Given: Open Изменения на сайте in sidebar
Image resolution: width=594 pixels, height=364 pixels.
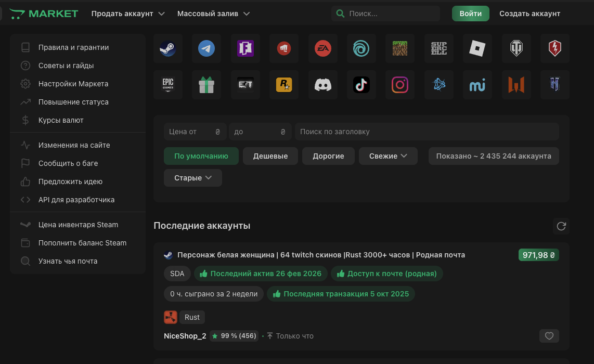Looking at the screenshot, I should pyautogui.click(x=78, y=145).
